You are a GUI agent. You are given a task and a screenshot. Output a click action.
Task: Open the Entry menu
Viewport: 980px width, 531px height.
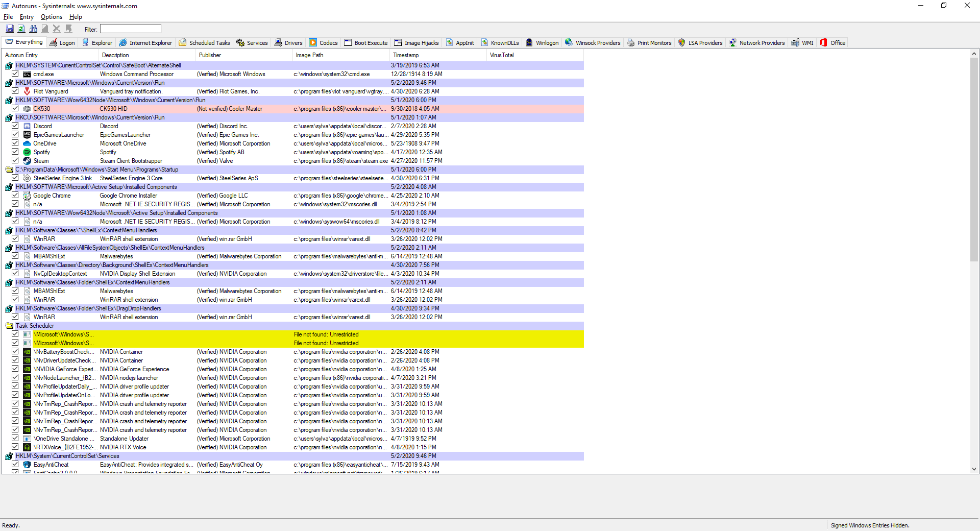click(27, 17)
